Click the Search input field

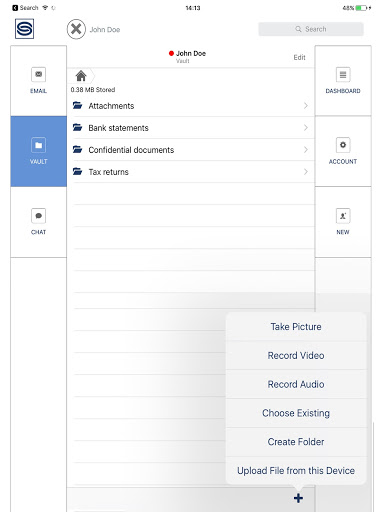pyautogui.click(x=311, y=29)
